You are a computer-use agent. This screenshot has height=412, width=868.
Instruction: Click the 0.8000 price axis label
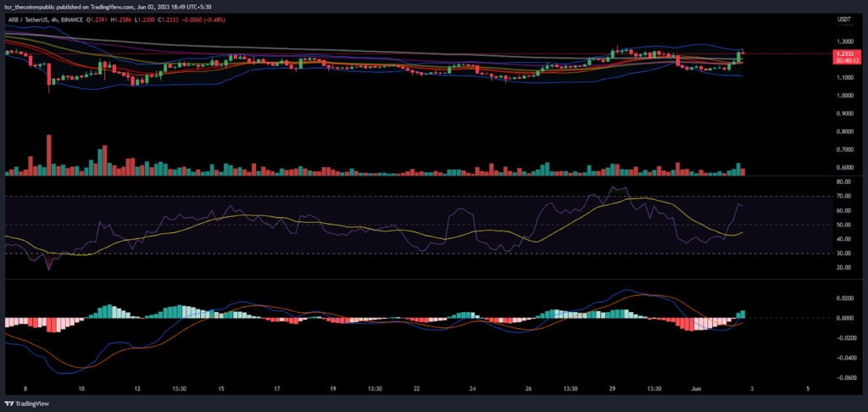click(844, 131)
